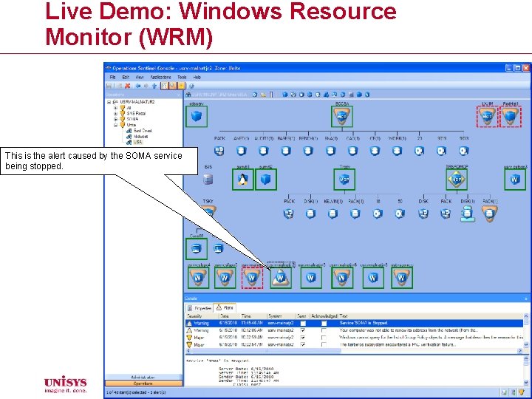Sort alerts by Date column header
532x399 pixels.
229,316
